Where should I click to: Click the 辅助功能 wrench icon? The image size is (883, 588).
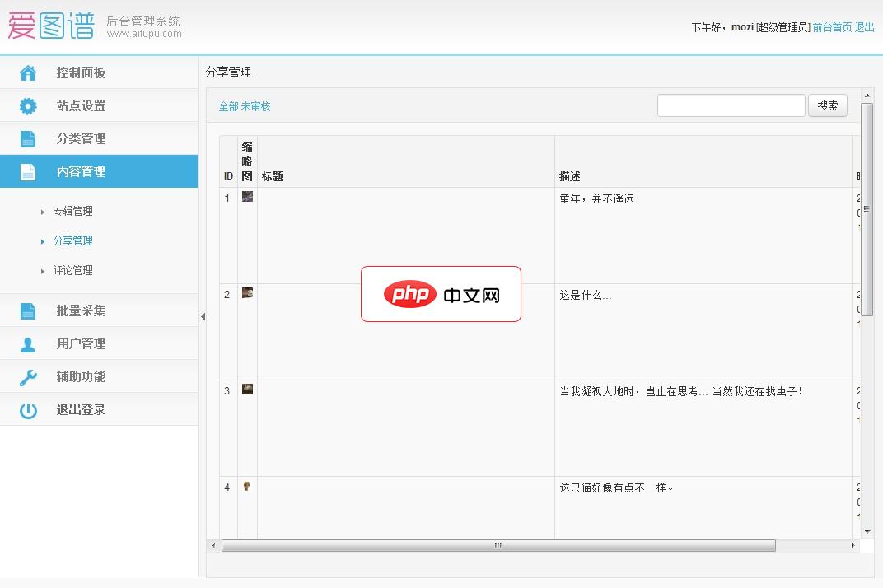[27, 376]
